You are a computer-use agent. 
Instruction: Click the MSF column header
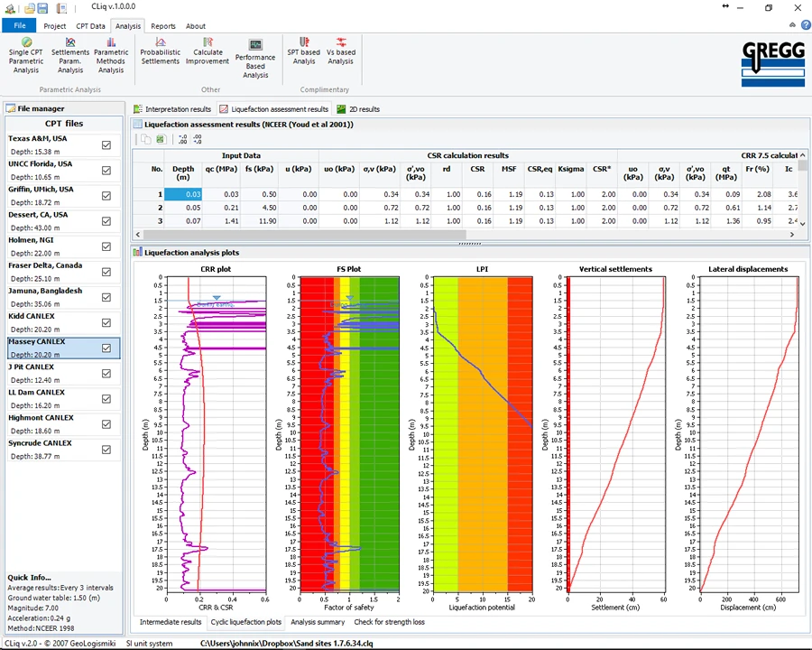pos(509,173)
